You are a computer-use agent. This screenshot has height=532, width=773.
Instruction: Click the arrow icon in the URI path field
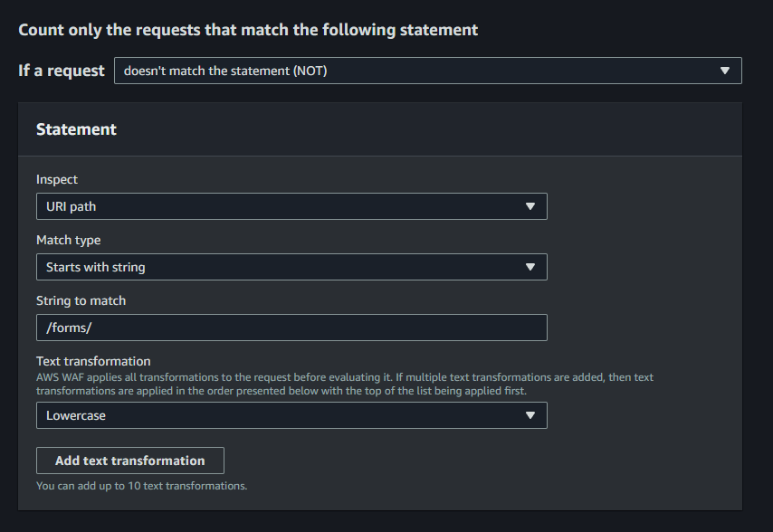click(x=530, y=206)
